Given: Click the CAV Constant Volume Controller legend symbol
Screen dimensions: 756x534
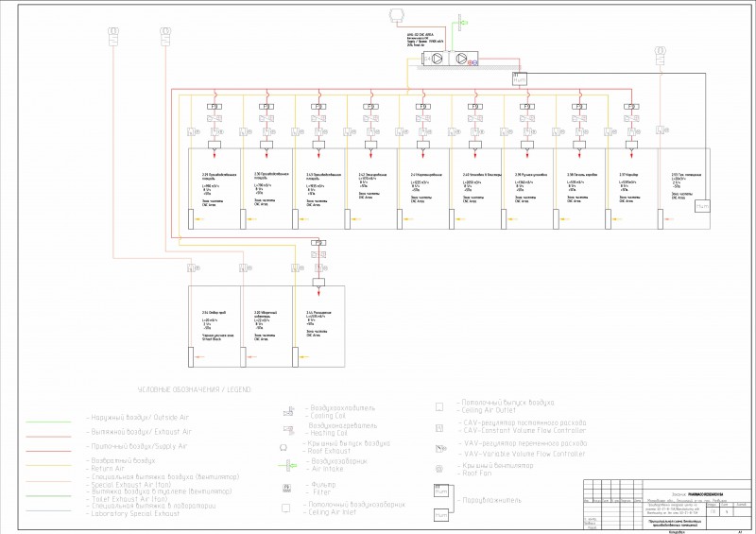Looking at the screenshot, I should pos(439,428).
